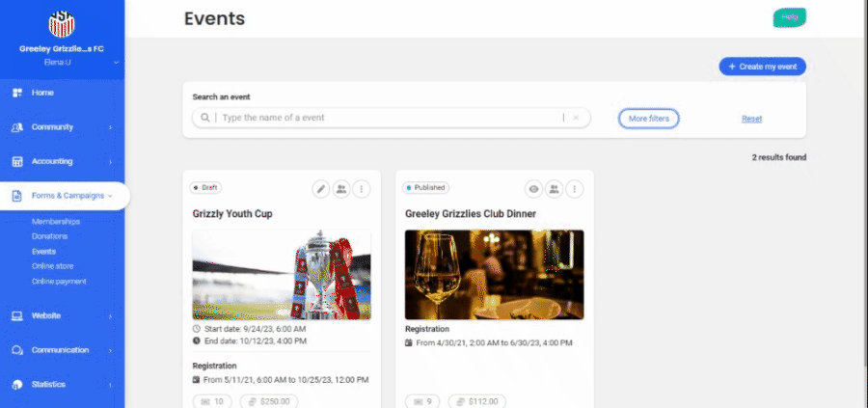Screen dimensions: 868x408
Task: Click the search magnifier icon
Action: pyautogui.click(x=205, y=118)
